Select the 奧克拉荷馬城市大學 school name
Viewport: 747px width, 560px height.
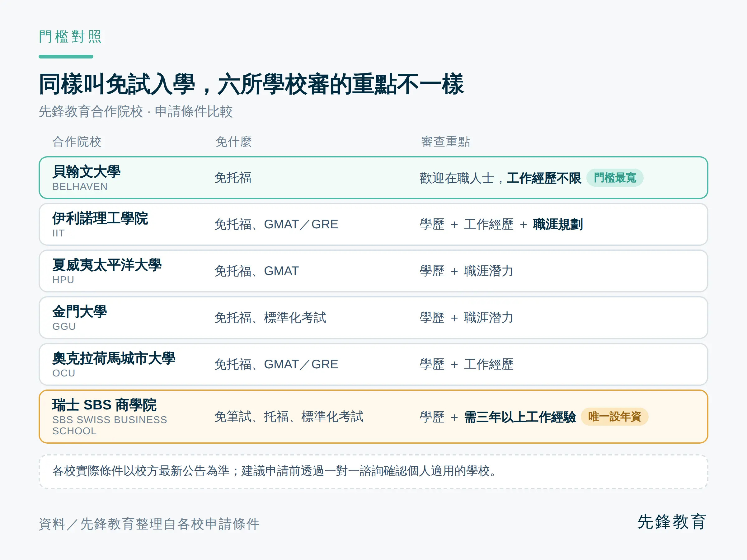click(x=114, y=358)
